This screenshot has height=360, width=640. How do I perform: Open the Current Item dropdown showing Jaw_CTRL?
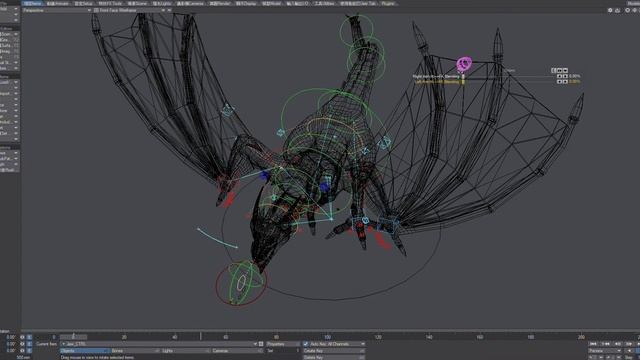(x=158, y=344)
